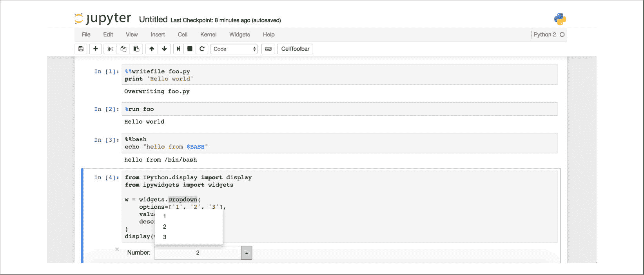Click inside the %run foo cell
This screenshot has height=275, width=644.
tap(339, 109)
